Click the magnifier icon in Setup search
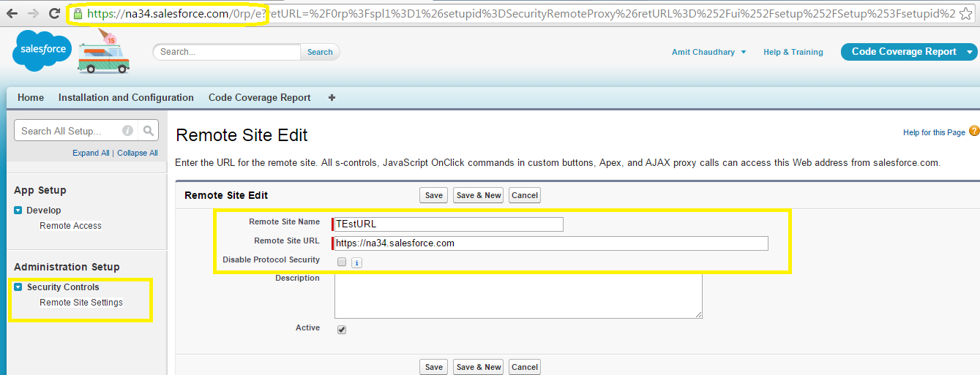Viewport: 980px width, 375px height. [x=149, y=131]
